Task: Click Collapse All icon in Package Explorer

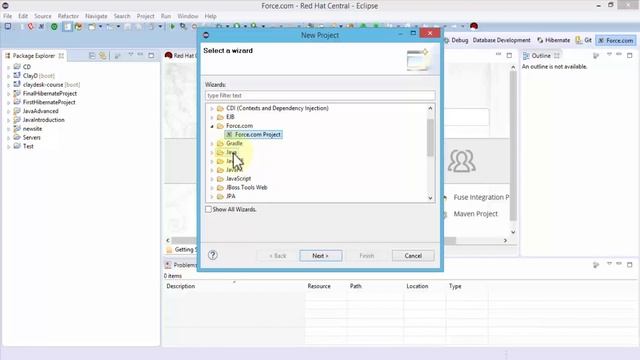Action: click(92, 56)
